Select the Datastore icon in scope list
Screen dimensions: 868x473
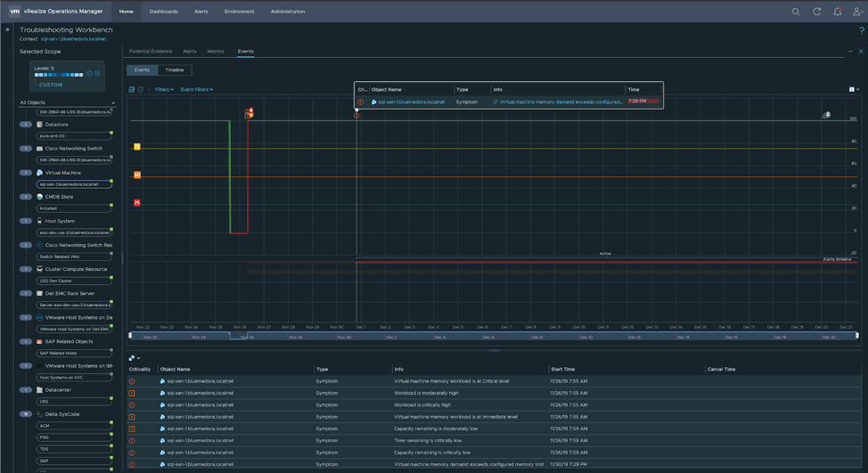point(39,125)
